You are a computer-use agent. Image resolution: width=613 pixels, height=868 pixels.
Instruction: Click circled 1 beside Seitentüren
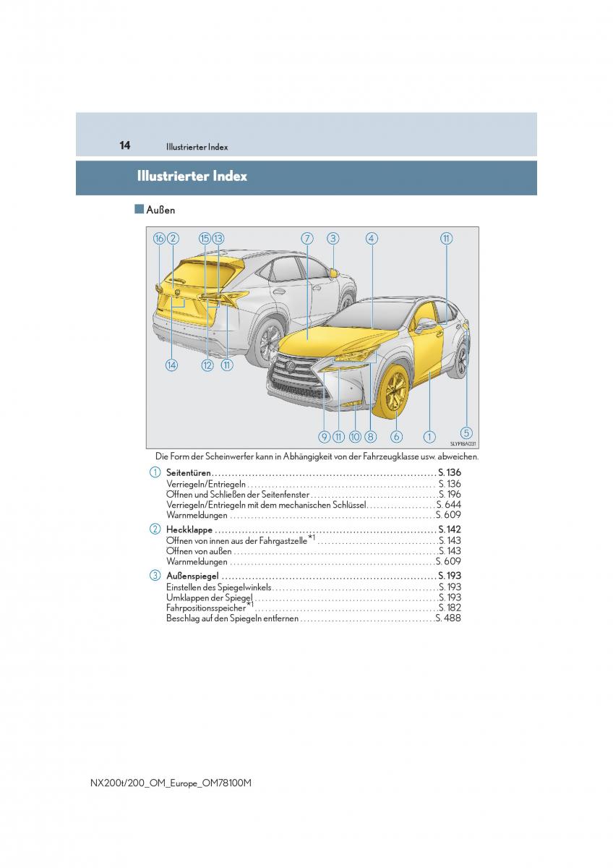[155, 472]
